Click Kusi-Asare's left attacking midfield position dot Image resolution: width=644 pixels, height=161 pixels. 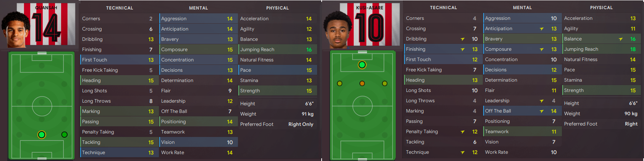pyautogui.click(x=340, y=84)
